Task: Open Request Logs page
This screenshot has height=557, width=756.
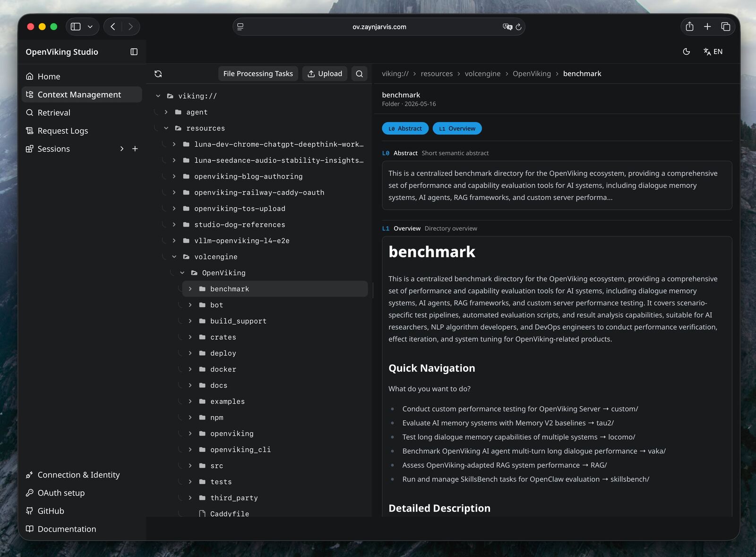Action: click(82, 131)
